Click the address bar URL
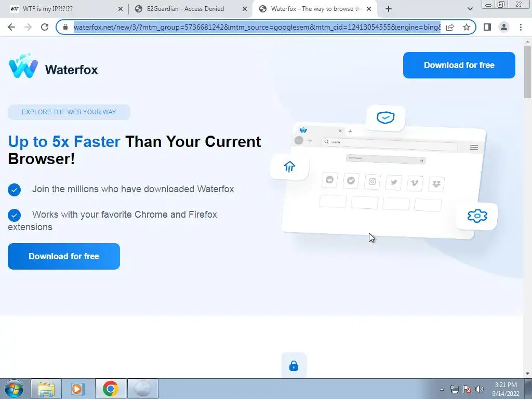 (257, 27)
